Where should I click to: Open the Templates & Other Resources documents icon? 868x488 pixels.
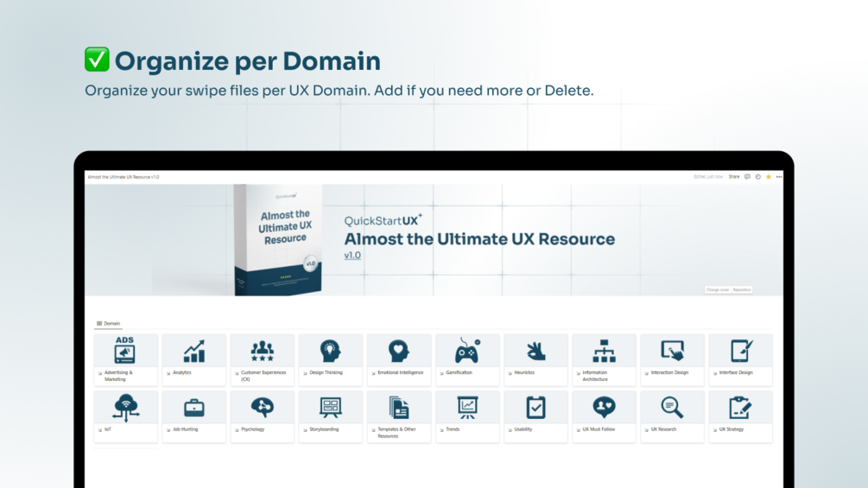[398, 408]
